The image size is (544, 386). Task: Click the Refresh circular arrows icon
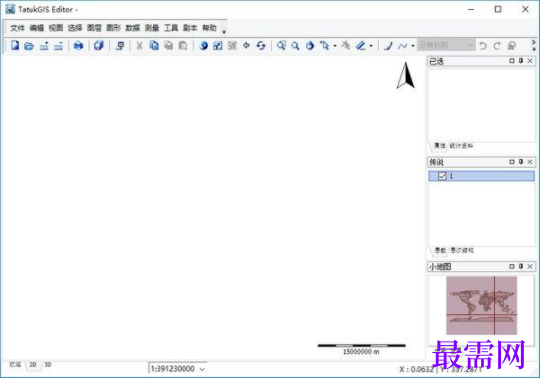pos(261,45)
